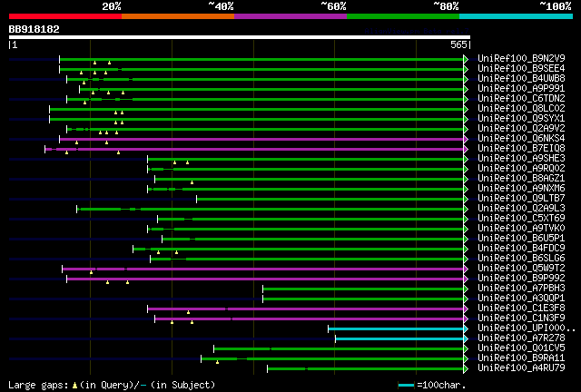Select the UniRef100_Q2A9L3 label
The width and height of the screenshot is (581, 392).
tap(521, 208)
